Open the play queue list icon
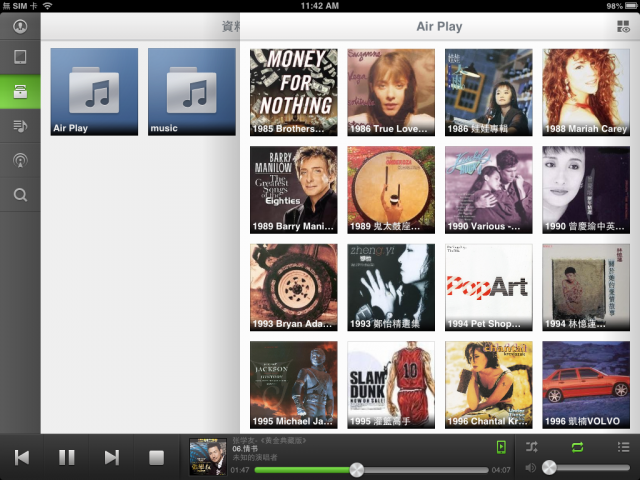Viewport: 640px width, 480px height. click(623, 447)
